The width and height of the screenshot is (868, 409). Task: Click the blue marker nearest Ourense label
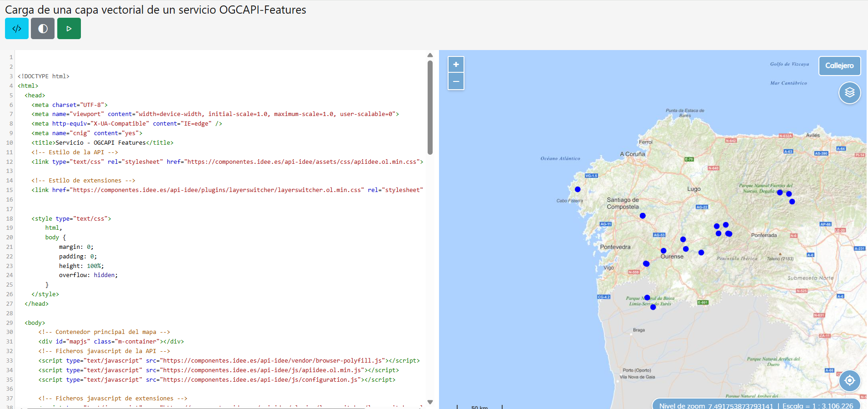663,251
